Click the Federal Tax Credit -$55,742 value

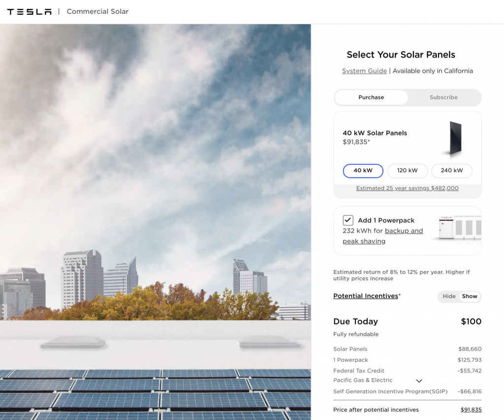click(x=470, y=371)
